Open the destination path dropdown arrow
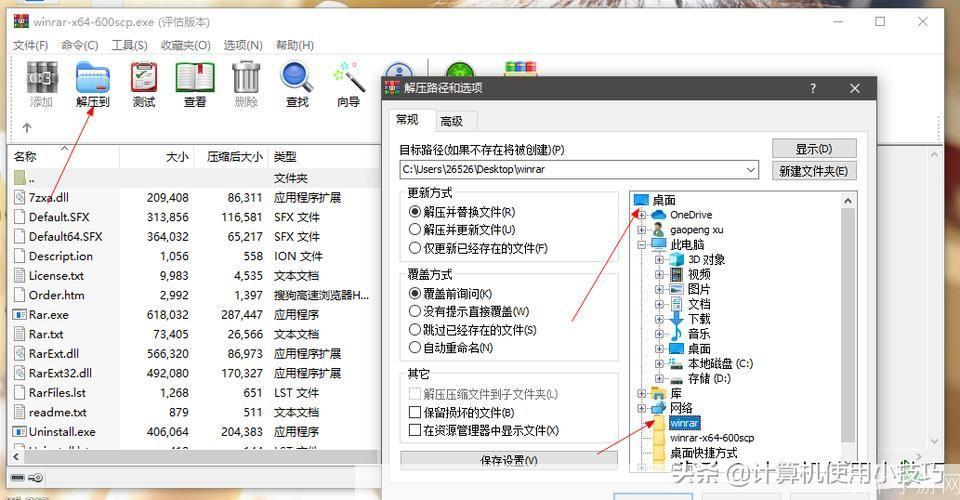960x500 pixels. point(751,170)
